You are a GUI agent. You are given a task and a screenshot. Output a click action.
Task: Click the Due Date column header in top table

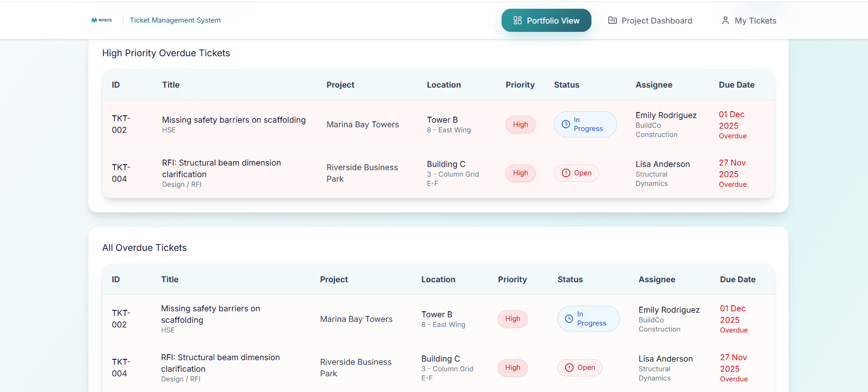pos(736,85)
